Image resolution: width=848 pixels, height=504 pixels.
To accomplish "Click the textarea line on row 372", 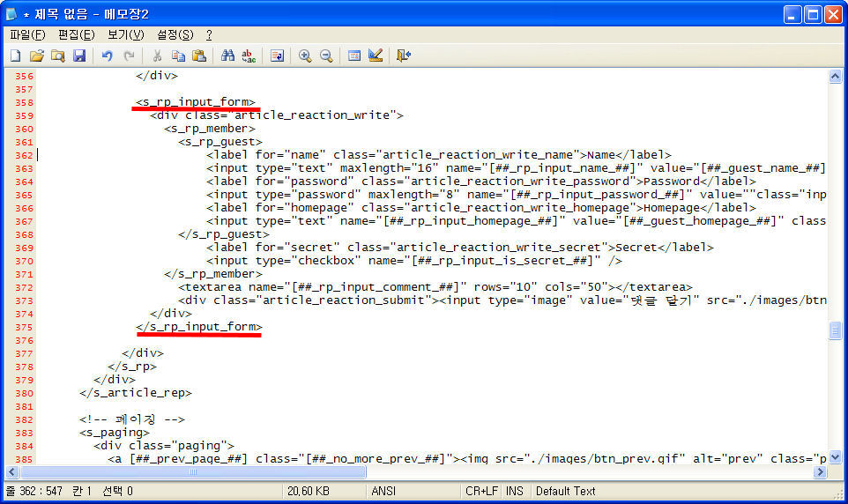I will point(435,286).
